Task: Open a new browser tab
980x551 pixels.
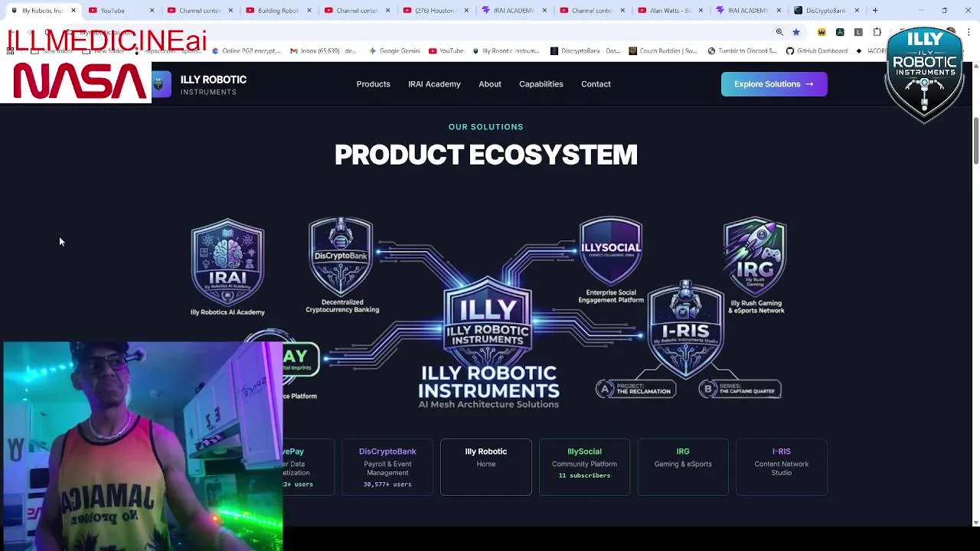Action: point(875,11)
